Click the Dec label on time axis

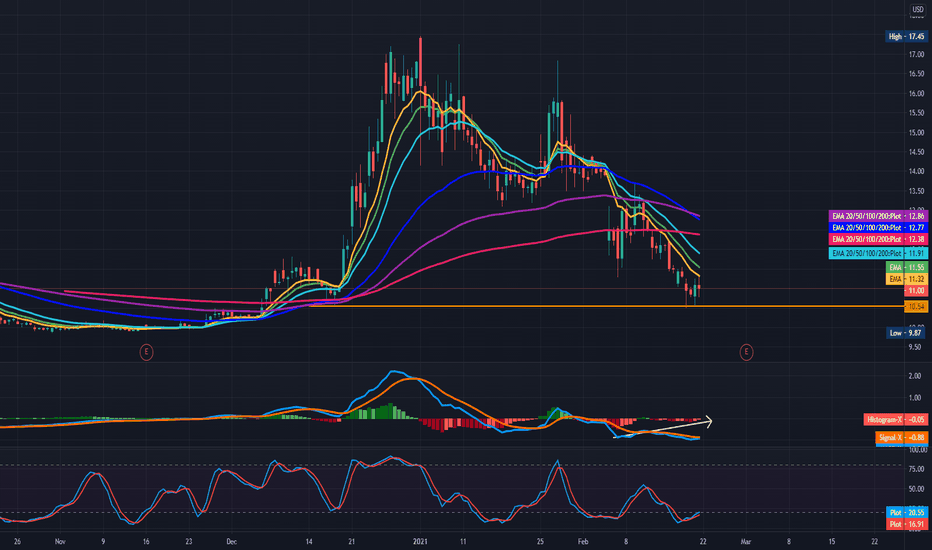[232, 542]
